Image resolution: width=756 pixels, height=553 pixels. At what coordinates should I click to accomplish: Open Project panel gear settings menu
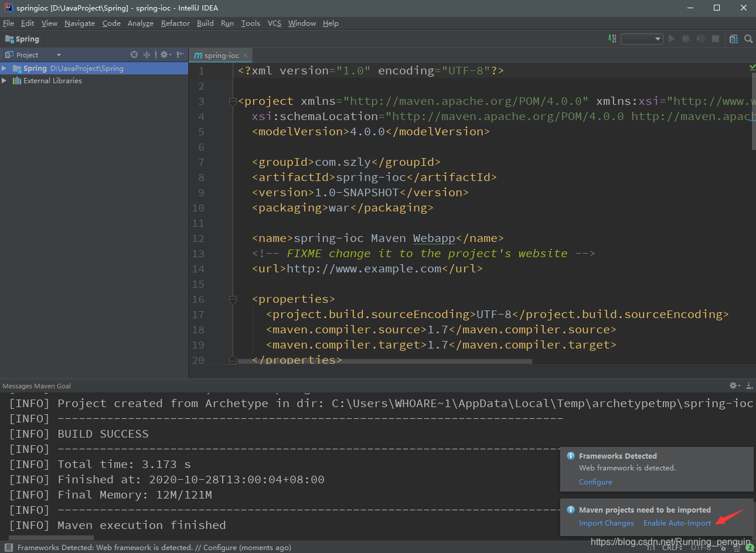click(165, 54)
